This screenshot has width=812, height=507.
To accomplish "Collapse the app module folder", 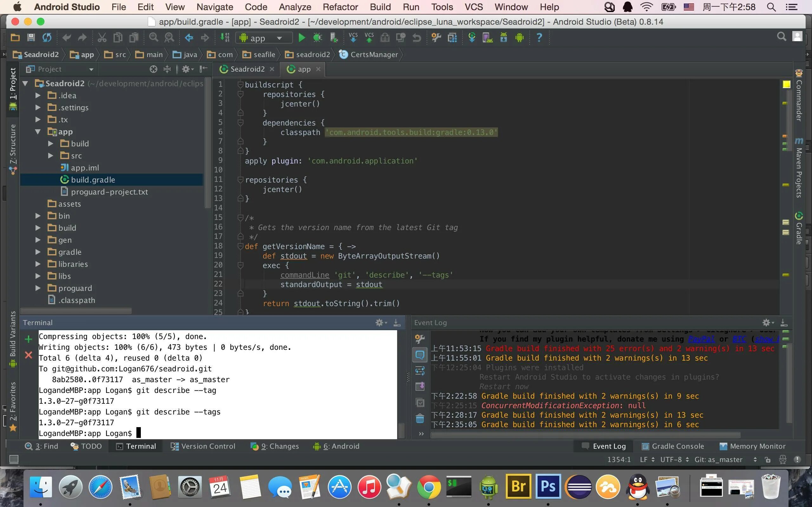I will [38, 132].
